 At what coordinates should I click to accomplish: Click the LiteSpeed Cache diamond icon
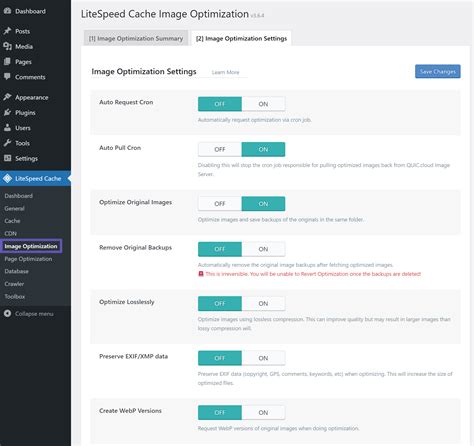[7, 178]
